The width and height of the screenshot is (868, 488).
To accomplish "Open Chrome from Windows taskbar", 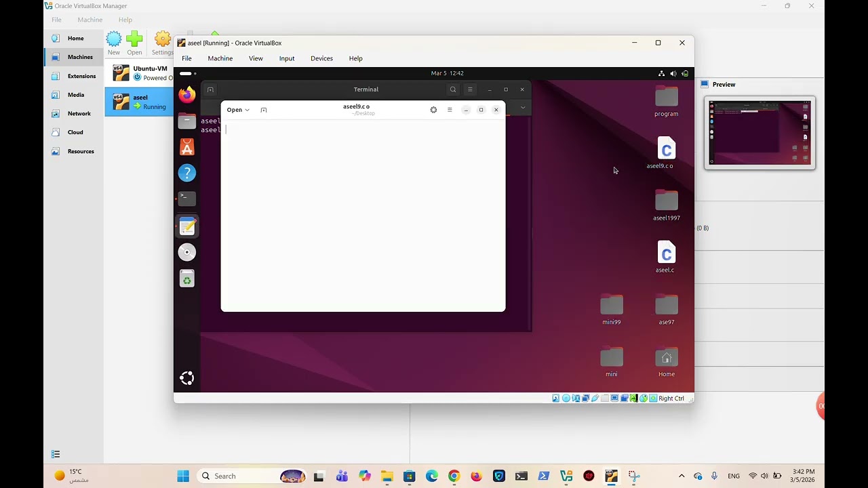I will [454, 476].
